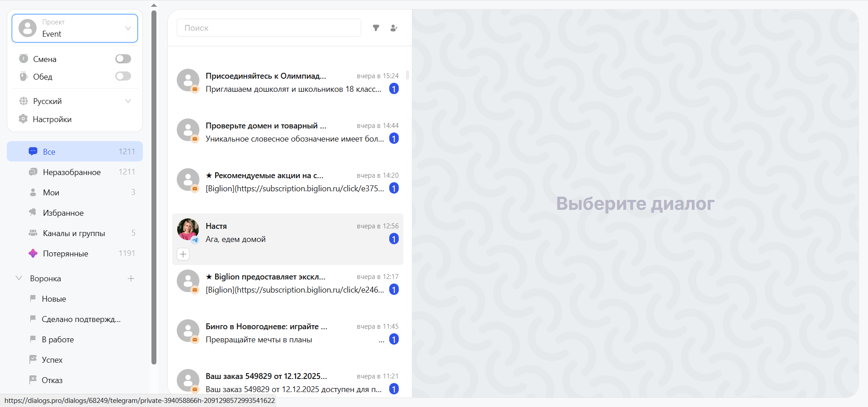Click the filter funnel icon
Viewport: 868px width, 407px height.
click(376, 28)
